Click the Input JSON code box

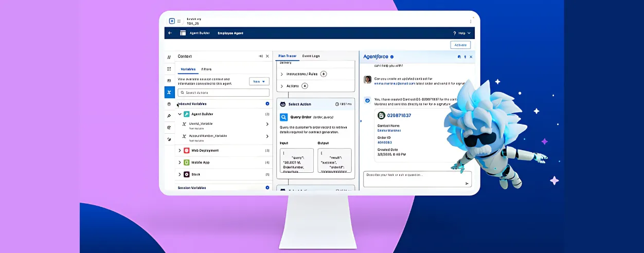297,160
